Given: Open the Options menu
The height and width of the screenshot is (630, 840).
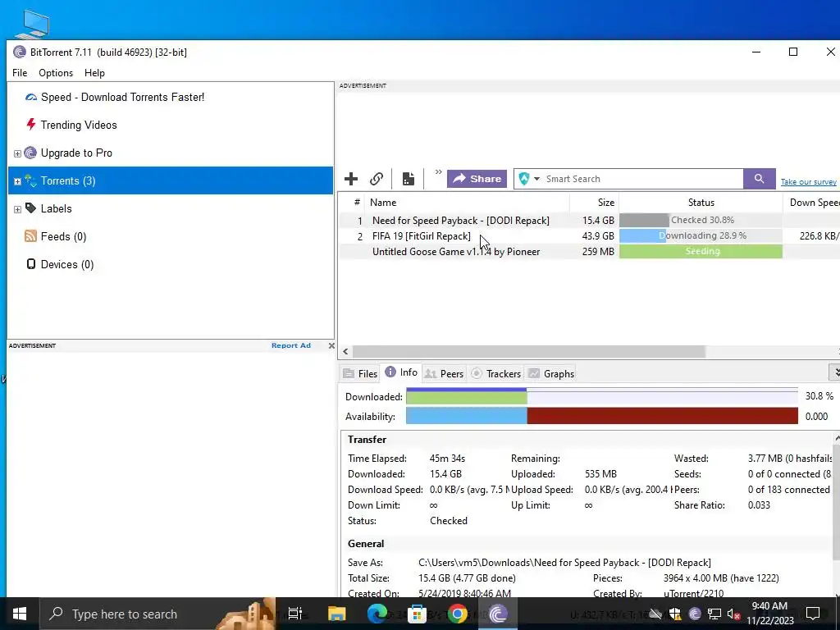Looking at the screenshot, I should (56, 73).
